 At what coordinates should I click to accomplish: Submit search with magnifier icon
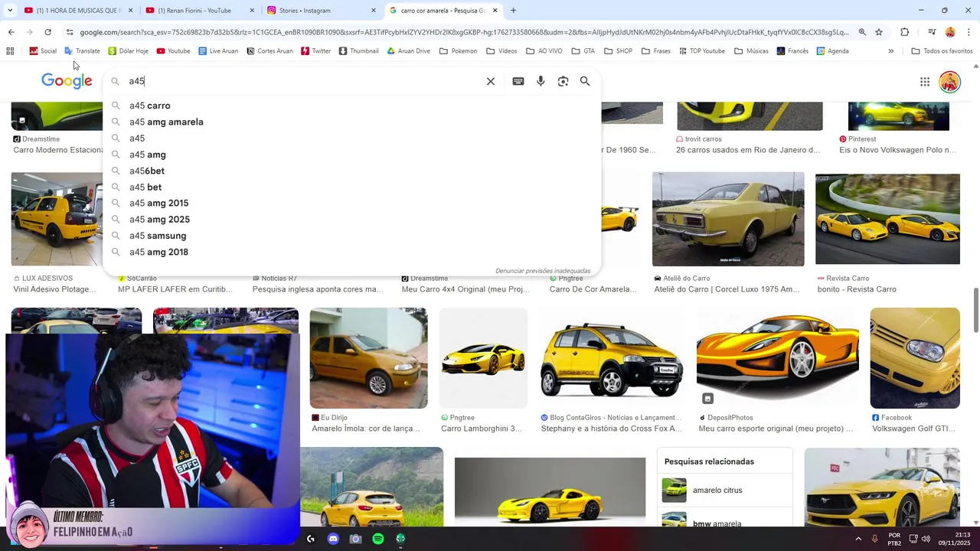point(585,81)
